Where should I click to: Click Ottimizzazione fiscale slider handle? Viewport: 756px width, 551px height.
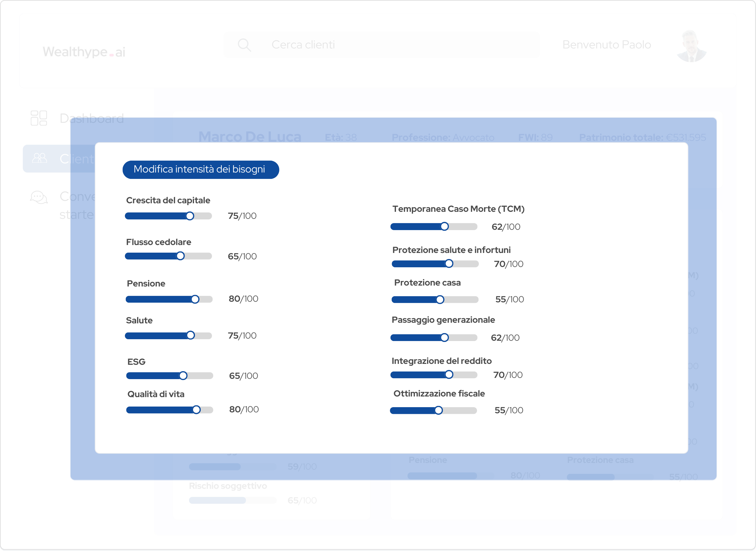coord(439,411)
